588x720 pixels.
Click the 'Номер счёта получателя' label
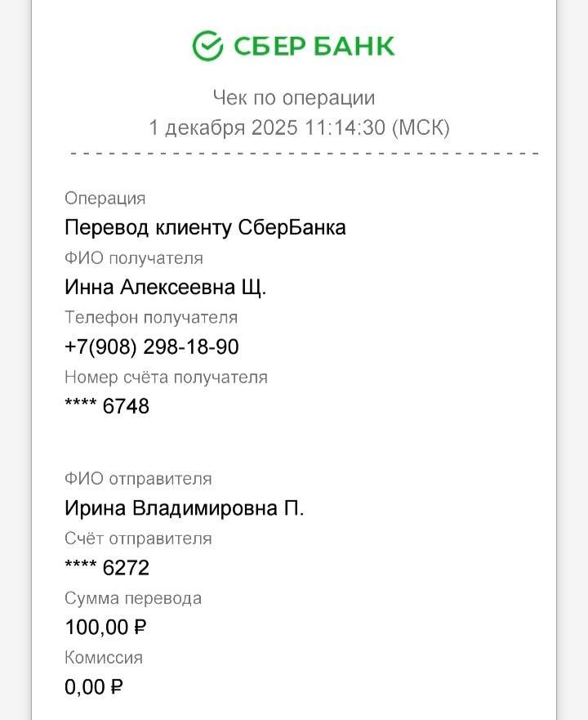click(x=166, y=378)
